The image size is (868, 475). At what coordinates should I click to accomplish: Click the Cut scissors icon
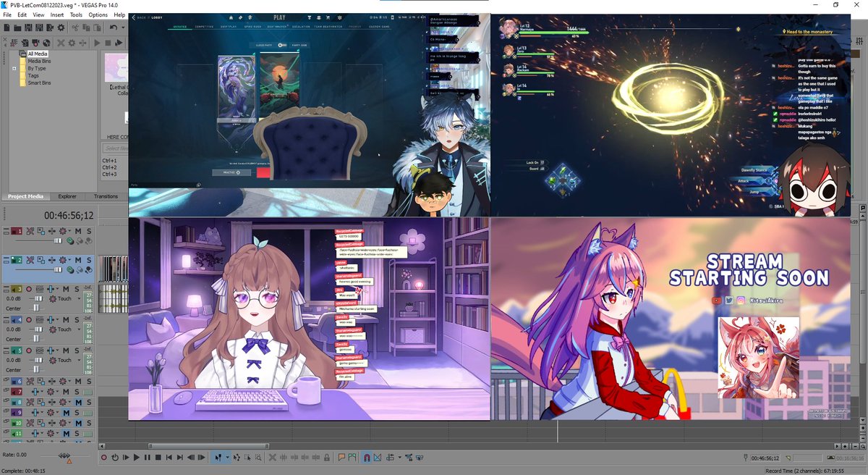click(x=75, y=28)
